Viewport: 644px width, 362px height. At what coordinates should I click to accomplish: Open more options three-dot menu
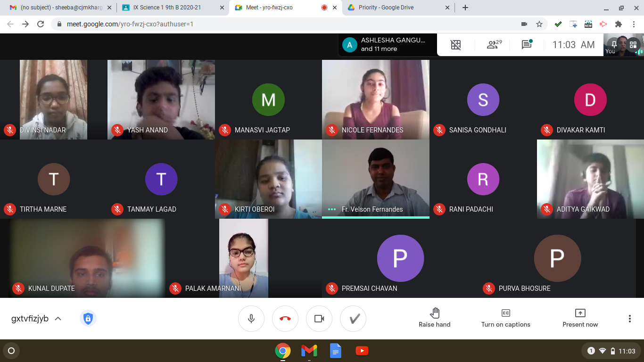[629, 319]
